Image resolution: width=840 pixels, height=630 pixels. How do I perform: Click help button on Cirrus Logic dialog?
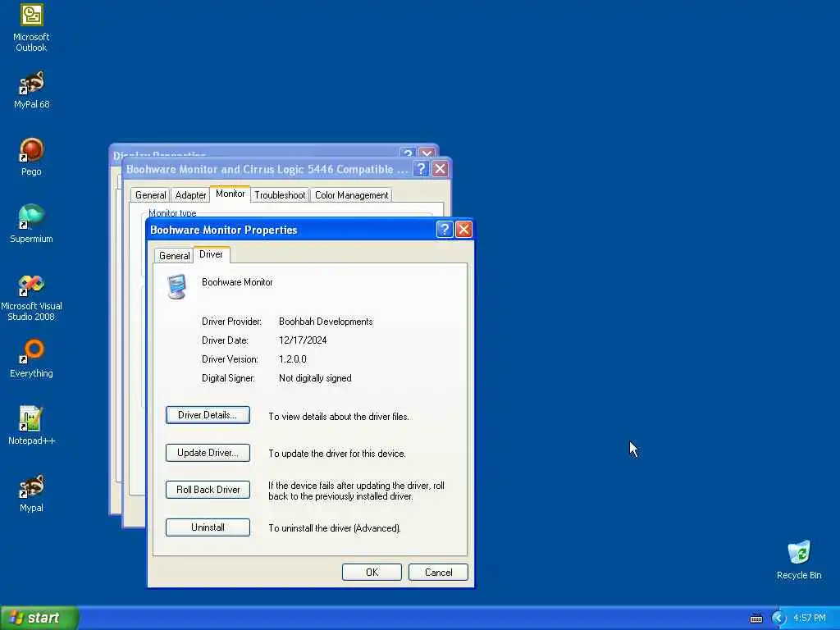point(421,169)
